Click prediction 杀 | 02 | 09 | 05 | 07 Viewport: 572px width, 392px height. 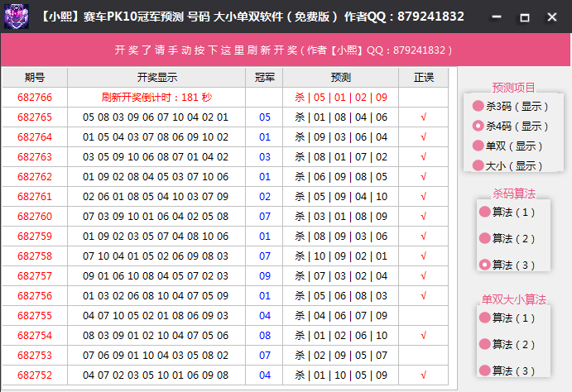click(341, 356)
